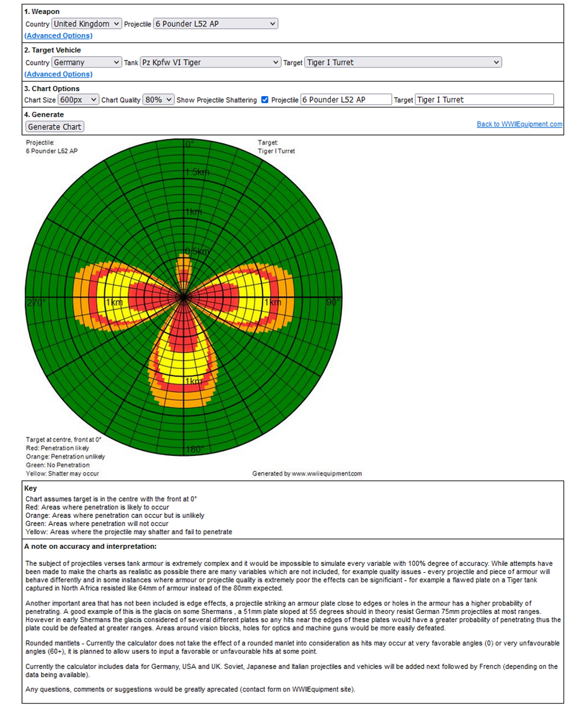
Task: Click the chart Projectile label text field
Action: 346,100
